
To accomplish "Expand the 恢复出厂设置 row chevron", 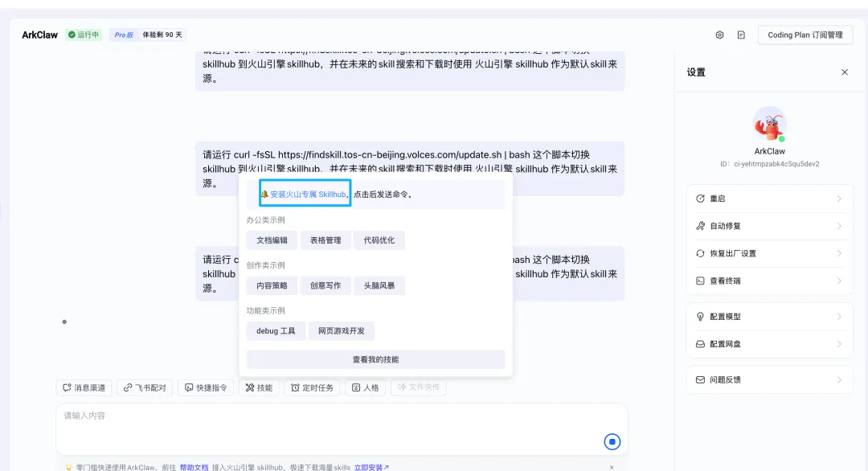I will pyautogui.click(x=839, y=253).
